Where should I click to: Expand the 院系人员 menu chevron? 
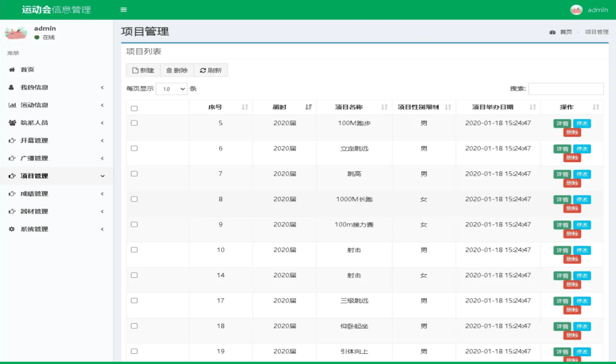pos(102,123)
